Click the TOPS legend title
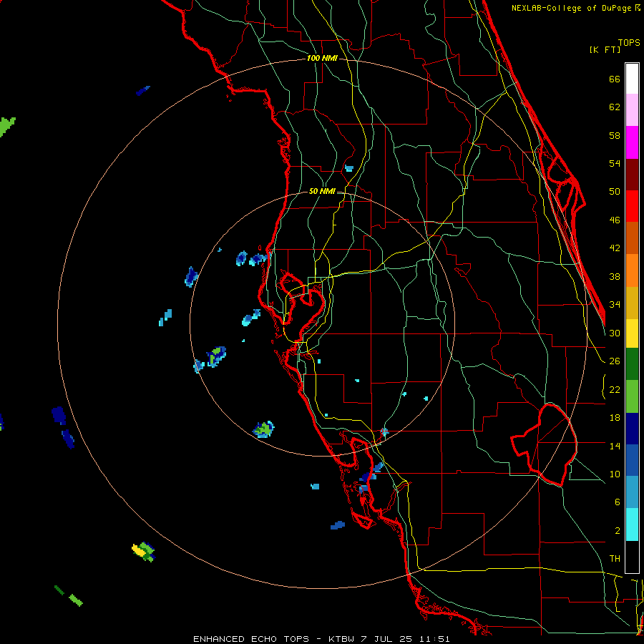The width and height of the screenshot is (644, 644). [x=629, y=43]
